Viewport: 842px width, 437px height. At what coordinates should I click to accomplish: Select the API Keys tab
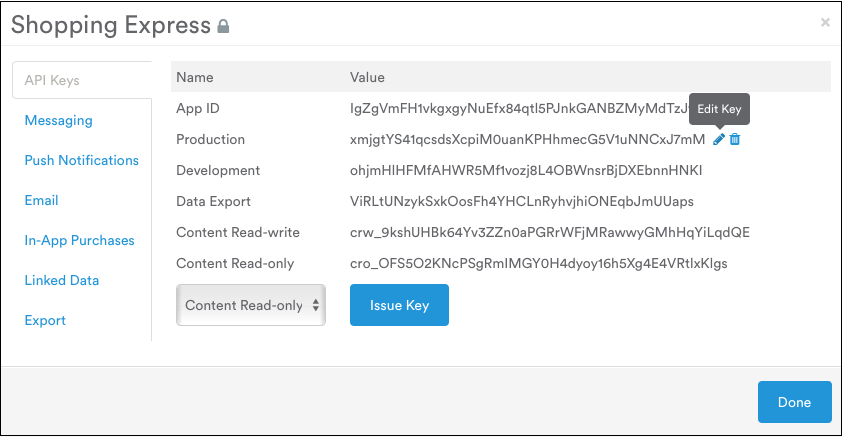tap(82, 80)
